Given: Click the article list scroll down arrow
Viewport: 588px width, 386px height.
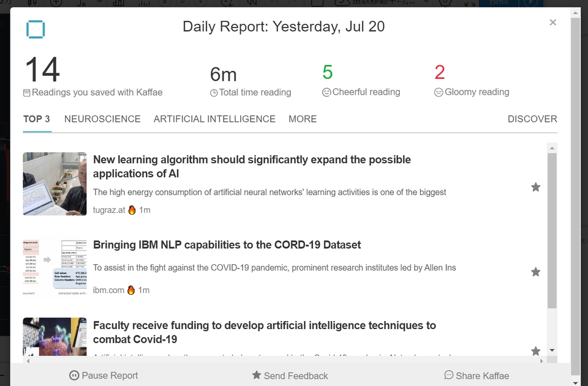Looking at the screenshot, I should click(x=552, y=351).
